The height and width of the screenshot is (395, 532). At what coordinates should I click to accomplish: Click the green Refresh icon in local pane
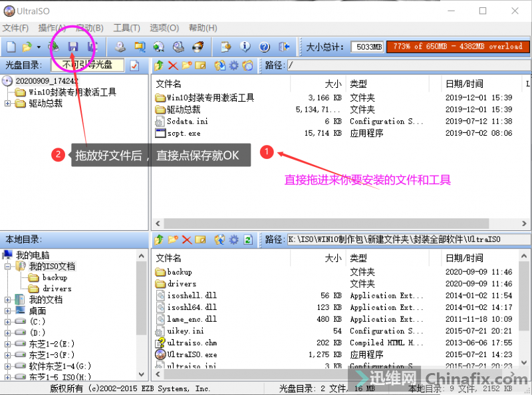click(x=248, y=239)
